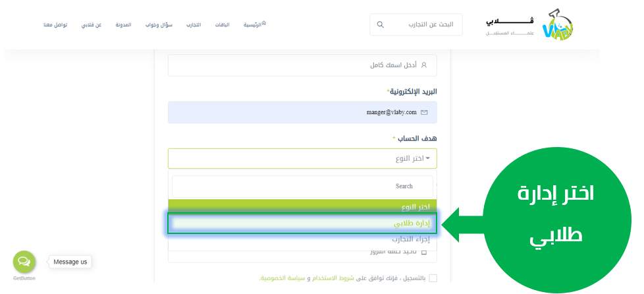The image size is (644, 294).
Task: Open the الرئيسية menu item
Action: pos(254,25)
